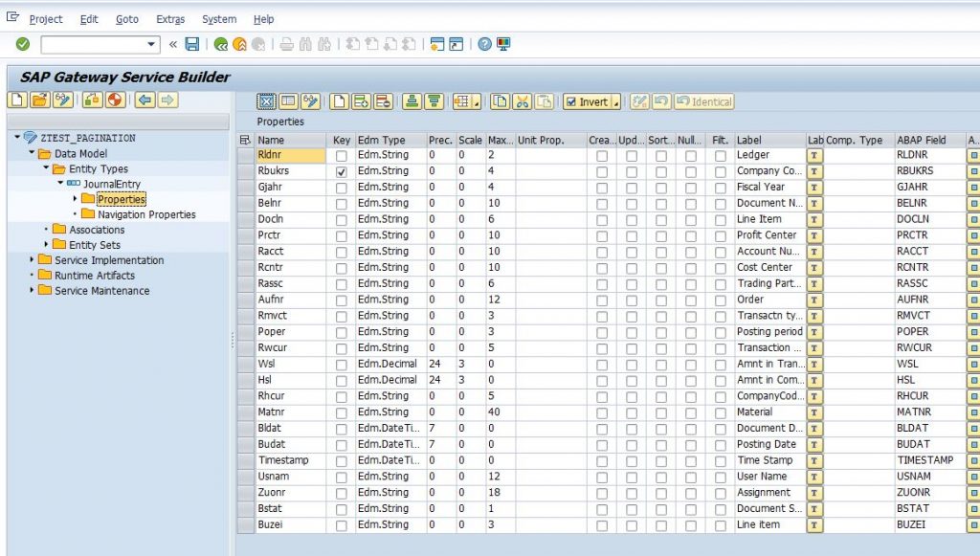The height and width of the screenshot is (556, 980).
Task: Expand the Service Maintenance folder
Action: [32, 290]
